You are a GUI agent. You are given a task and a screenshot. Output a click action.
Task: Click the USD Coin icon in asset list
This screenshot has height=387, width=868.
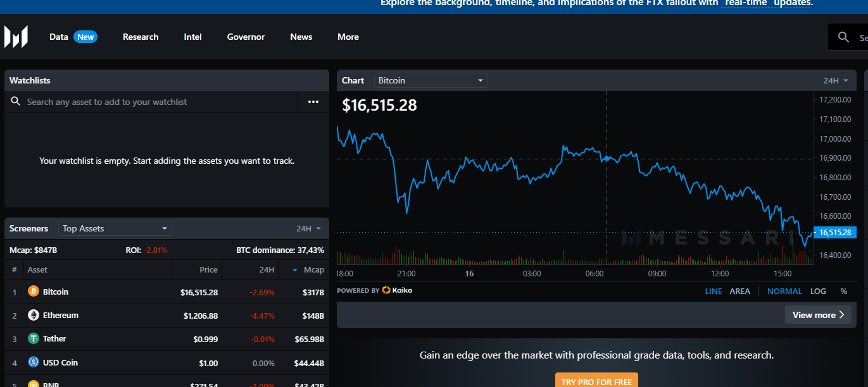34,362
